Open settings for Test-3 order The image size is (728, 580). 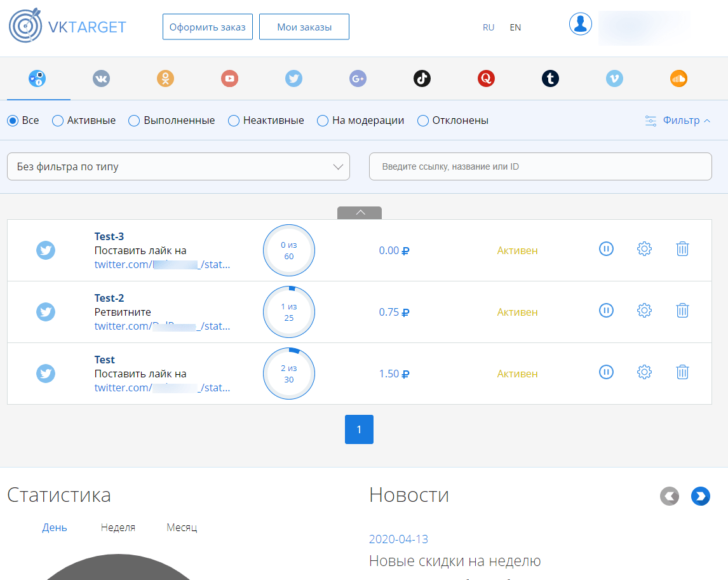point(644,249)
